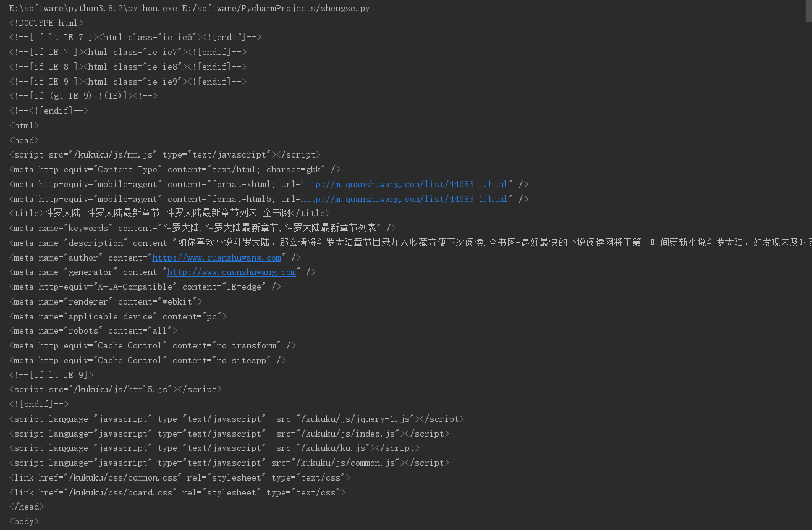Viewport: 812px width, 530px height.
Task: Click the python.exe command line at top
Action: [x=190, y=9]
